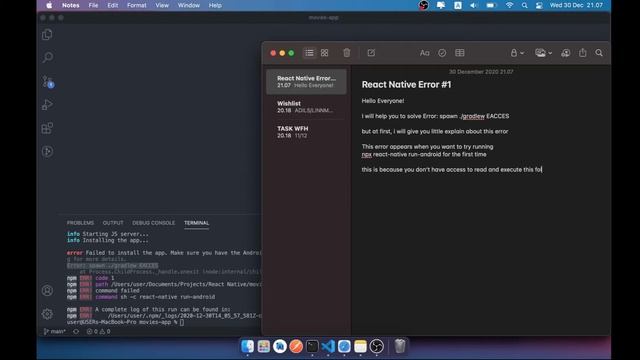Click highlighted Error: spawn ./gradlew EACCES line
640x360 pixels.
[x=112, y=266]
